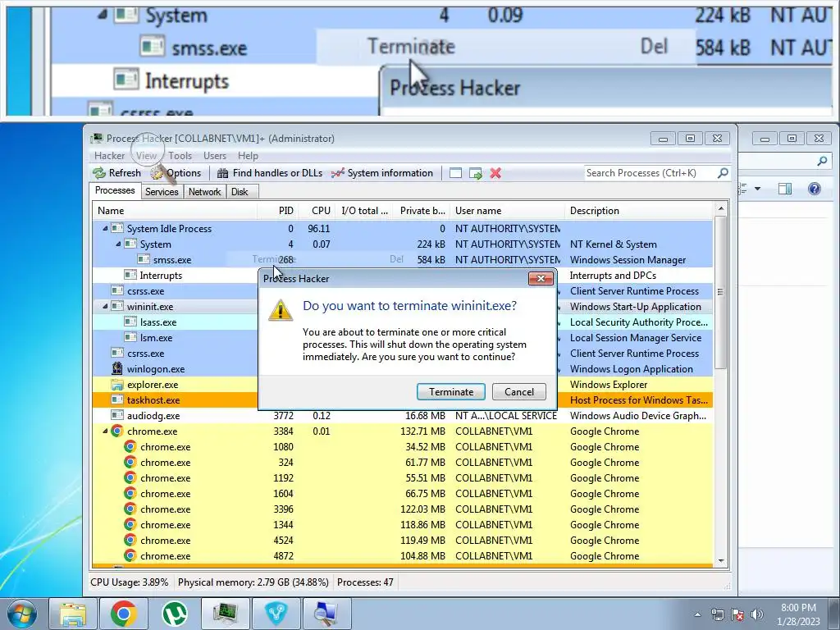840x630 pixels.
Task: Sort by the User name column
Action: pyautogui.click(x=507, y=211)
